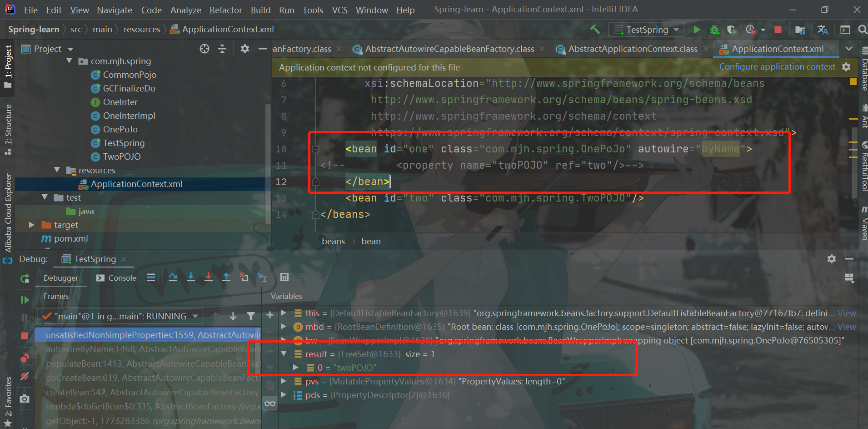
Task: Open the VCS menu
Action: tap(339, 10)
